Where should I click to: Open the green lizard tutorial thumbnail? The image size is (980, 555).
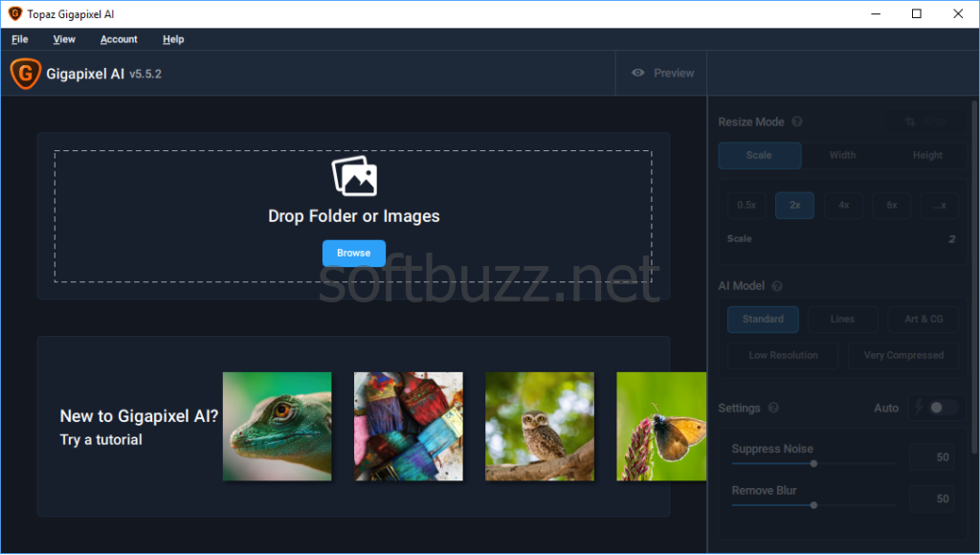click(x=277, y=426)
